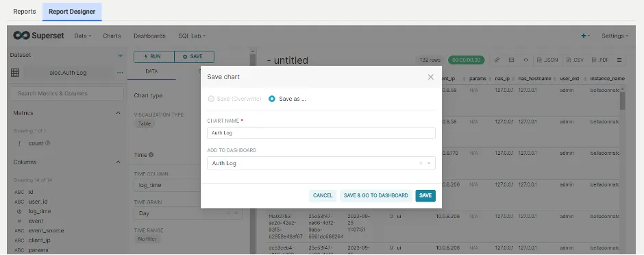Image resolution: width=644 pixels, height=255 pixels.
Task: Select the DATA tab in control panel
Action: pos(151,71)
